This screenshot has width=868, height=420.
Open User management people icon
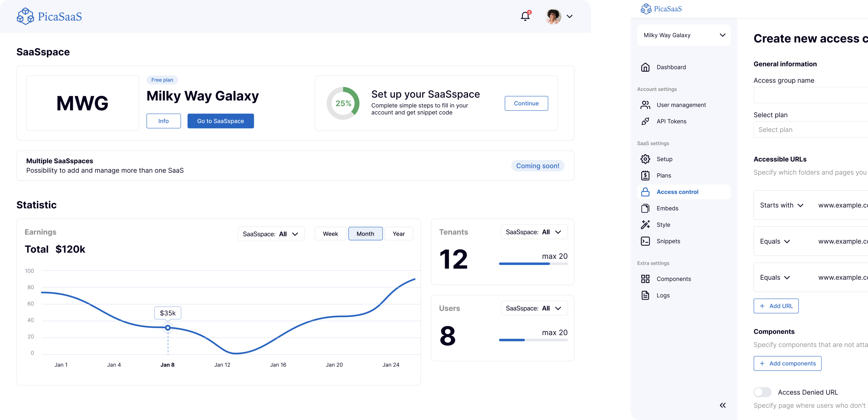point(645,105)
